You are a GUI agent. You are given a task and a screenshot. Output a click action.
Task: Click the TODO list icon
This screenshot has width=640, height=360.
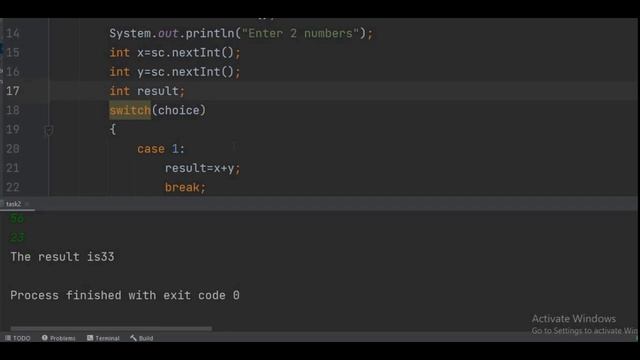pos(8,338)
